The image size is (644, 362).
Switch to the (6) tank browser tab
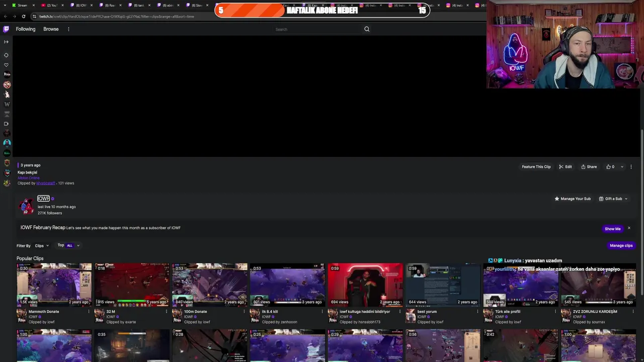pos(139,5)
